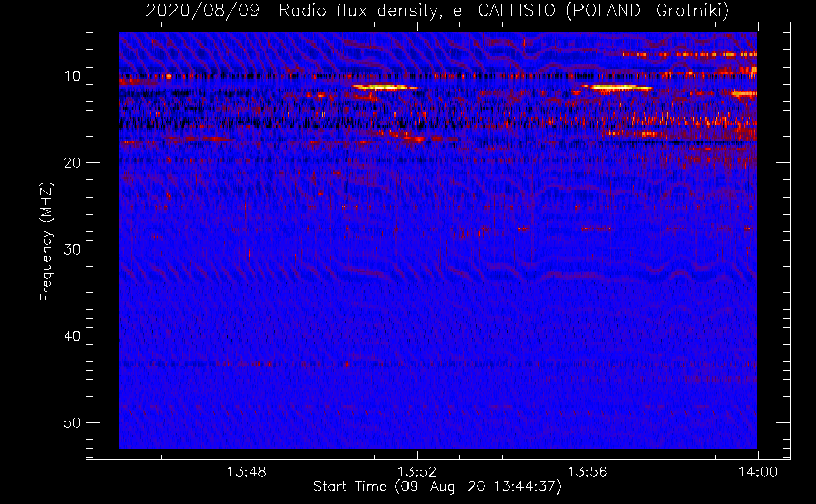816x504 pixels.
Task: Click the plot title 'Radio flux density, e-CALLISTO (POLAND-Grotniki)'
Action: (503, 10)
